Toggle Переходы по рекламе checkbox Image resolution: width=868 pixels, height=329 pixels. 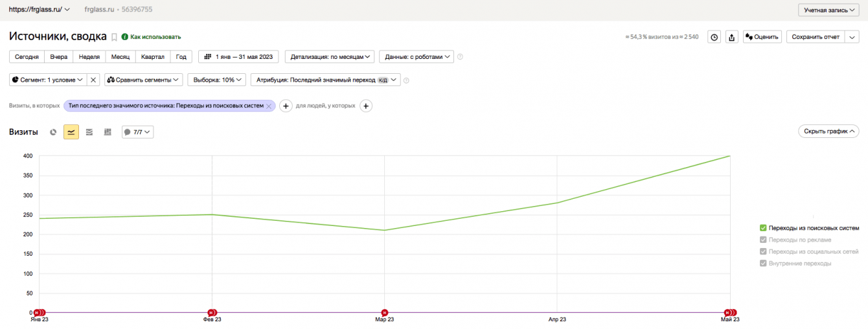pos(763,240)
